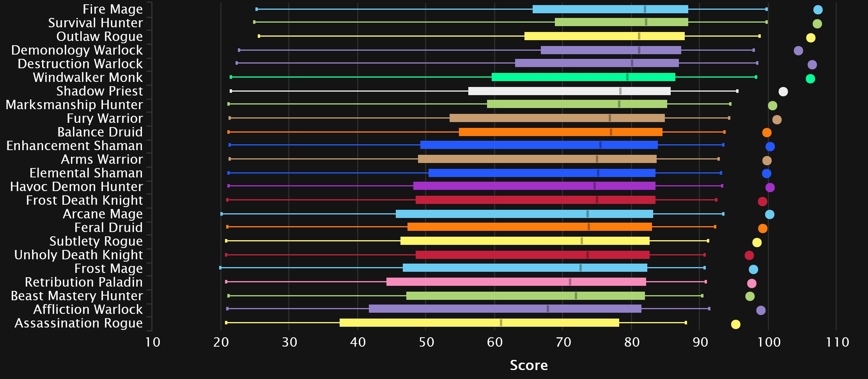The width and height of the screenshot is (868, 379).
Task: Click the Feral Druid label
Action: pos(108,228)
